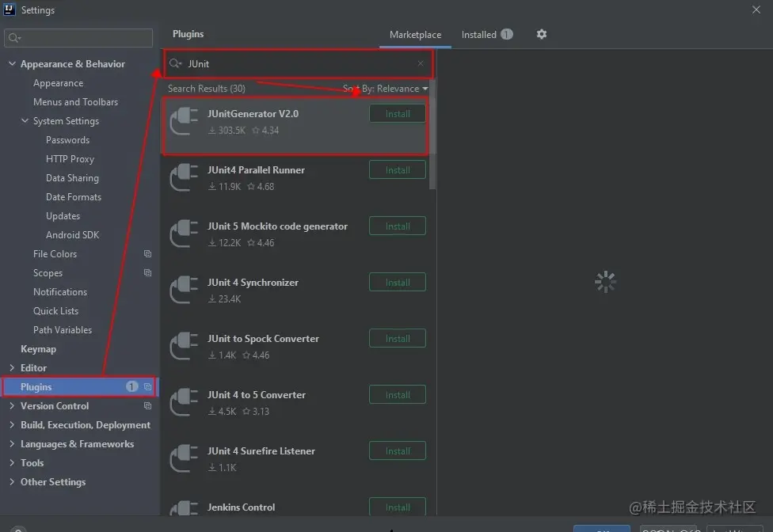Collapse the System Settings node
The width and height of the screenshot is (773, 532).
click(x=25, y=120)
